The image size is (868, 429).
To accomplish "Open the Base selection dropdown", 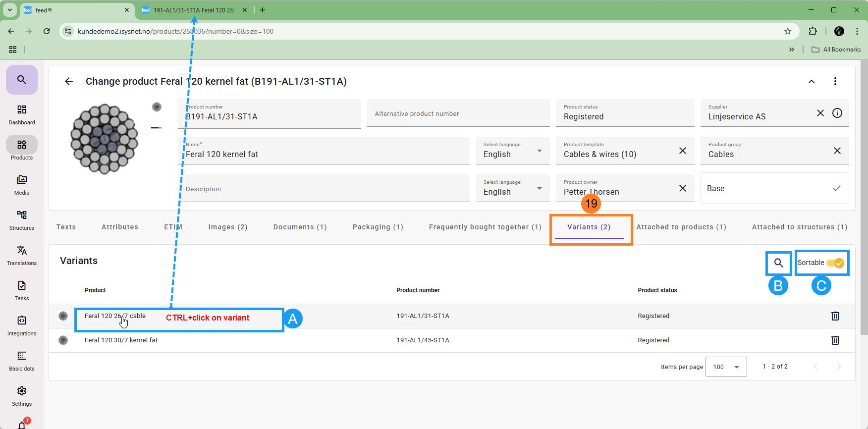I will point(774,188).
